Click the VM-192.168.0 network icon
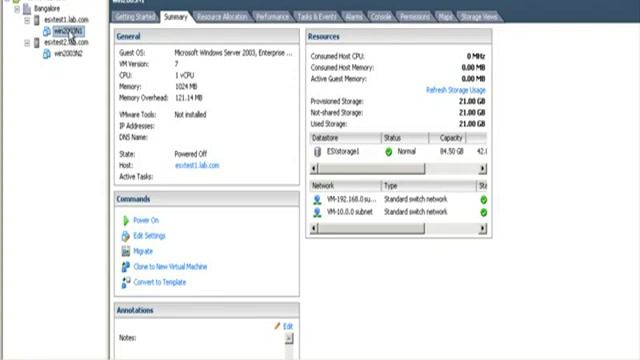 (x=317, y=200)
